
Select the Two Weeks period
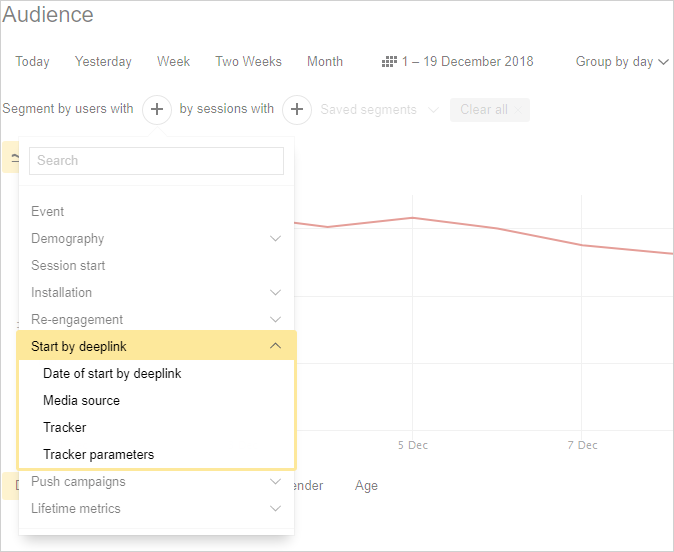(x=248, y=62)
